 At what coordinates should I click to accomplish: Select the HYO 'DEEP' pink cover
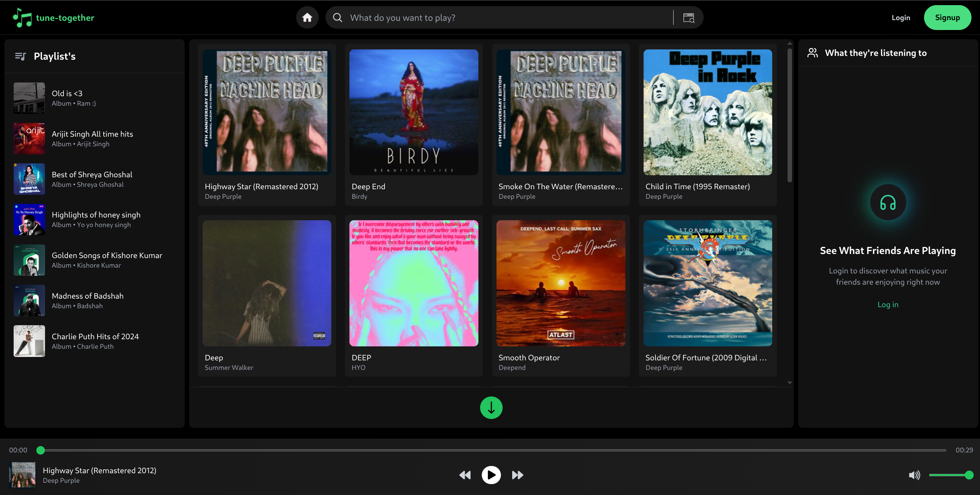[414, 283]
